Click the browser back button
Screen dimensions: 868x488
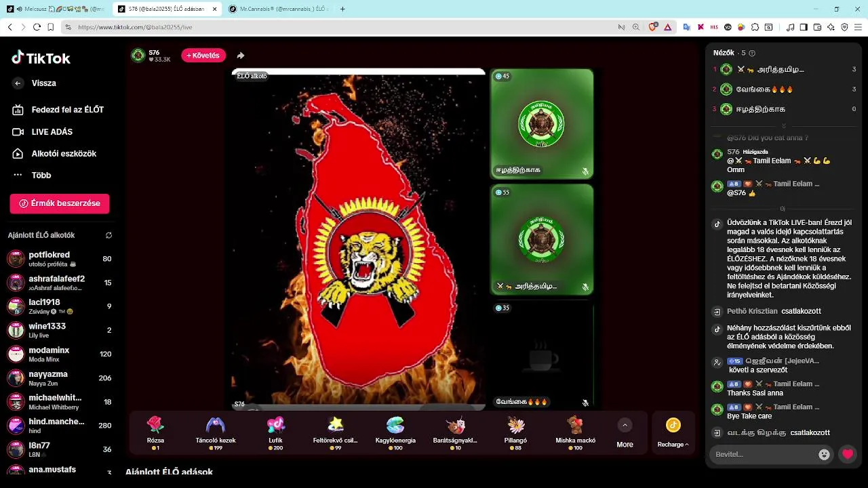9,27
